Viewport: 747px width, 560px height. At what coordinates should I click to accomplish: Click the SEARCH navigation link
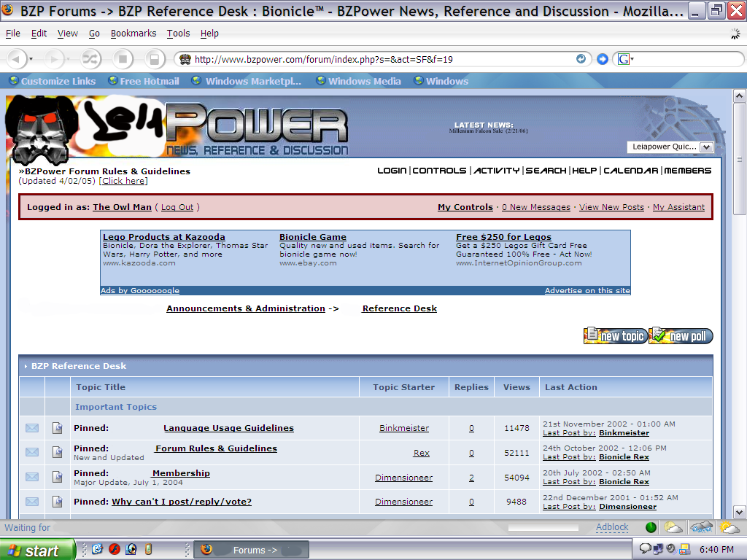tap(546, 171)
